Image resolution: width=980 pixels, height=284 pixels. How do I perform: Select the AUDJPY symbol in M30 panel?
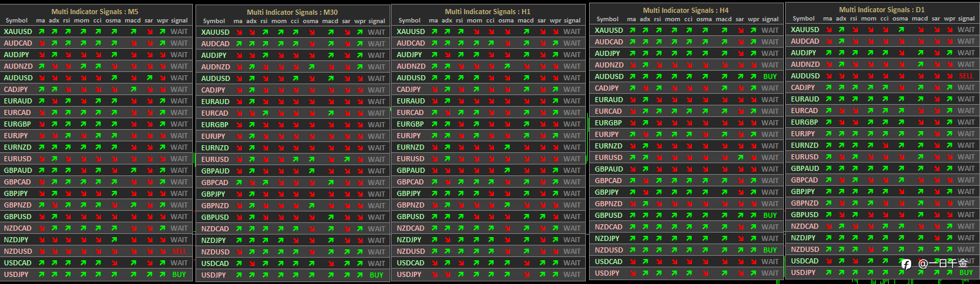point(213,55)
